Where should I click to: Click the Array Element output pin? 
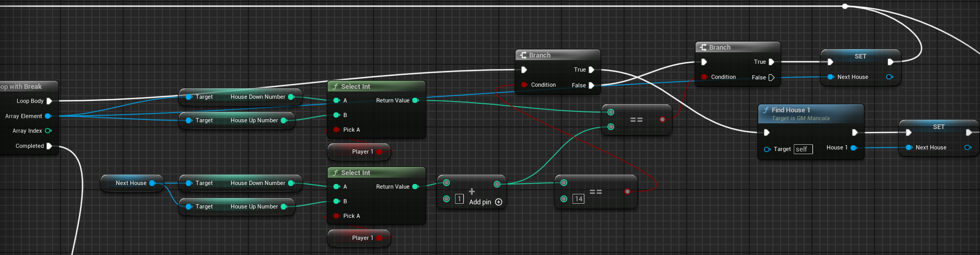(48, 116)
